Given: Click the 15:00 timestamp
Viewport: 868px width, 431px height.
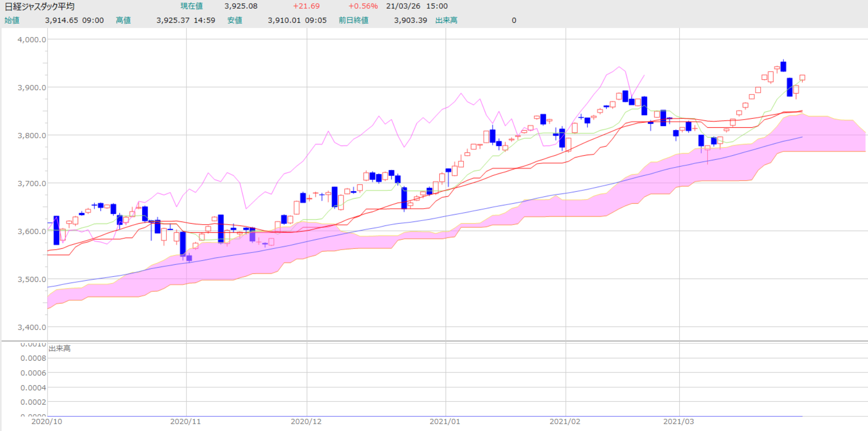Looking at the screenshot, I should (437, 6).
